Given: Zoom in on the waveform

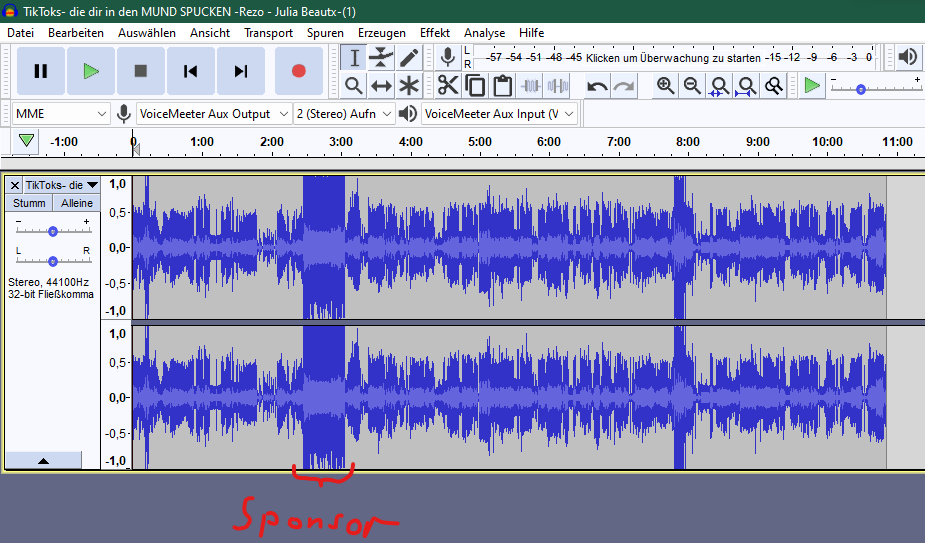Looking at the screenshot, I should tap(665, 86).
